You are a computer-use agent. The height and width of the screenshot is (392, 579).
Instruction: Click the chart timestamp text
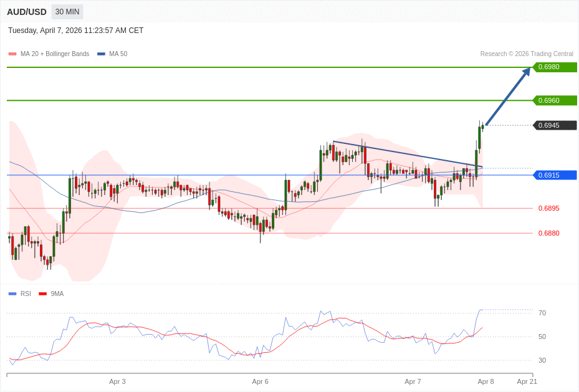[75, 31]
